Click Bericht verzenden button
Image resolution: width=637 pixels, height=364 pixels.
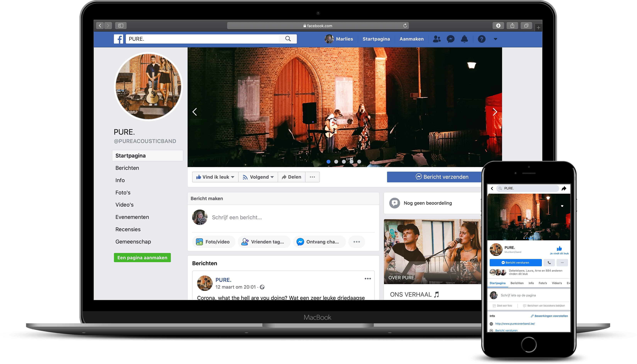tap(434, 177)
